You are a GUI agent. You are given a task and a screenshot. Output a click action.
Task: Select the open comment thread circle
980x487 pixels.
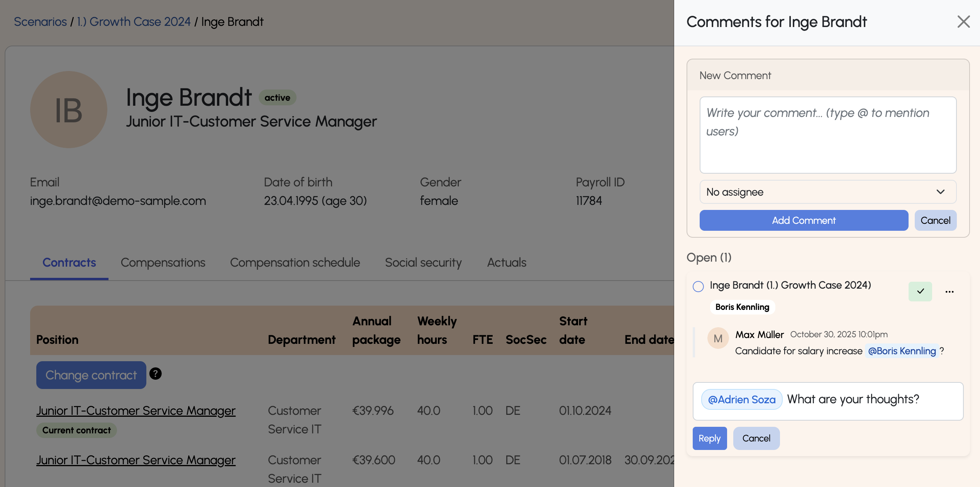698,286
